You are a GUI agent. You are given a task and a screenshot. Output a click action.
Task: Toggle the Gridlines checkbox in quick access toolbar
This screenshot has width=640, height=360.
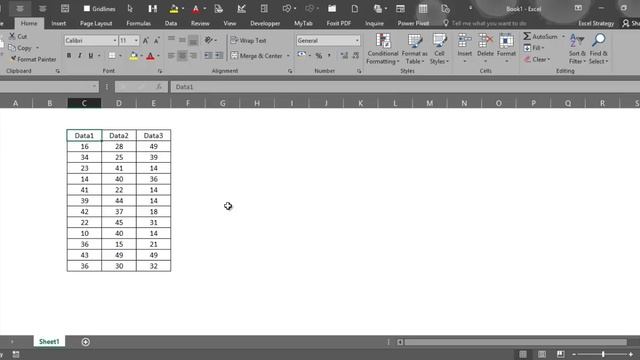pyautogui.click(x=87, y=9)
